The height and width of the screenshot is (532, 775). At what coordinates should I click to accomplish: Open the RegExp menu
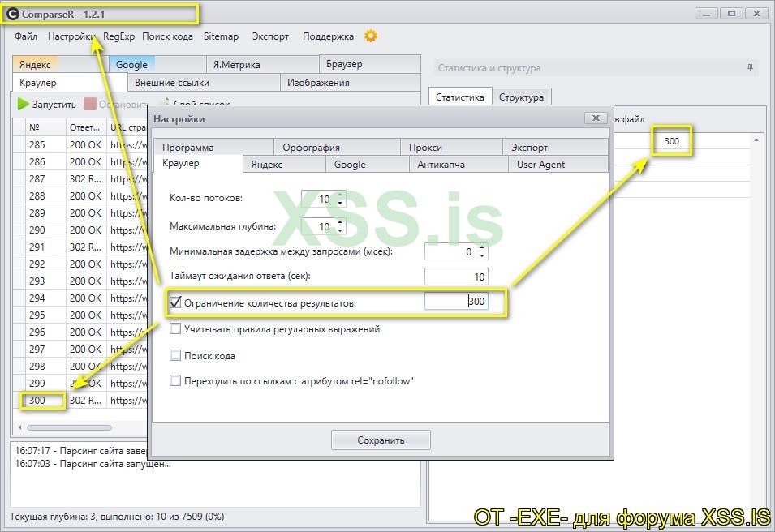click(x=118, y=36)
